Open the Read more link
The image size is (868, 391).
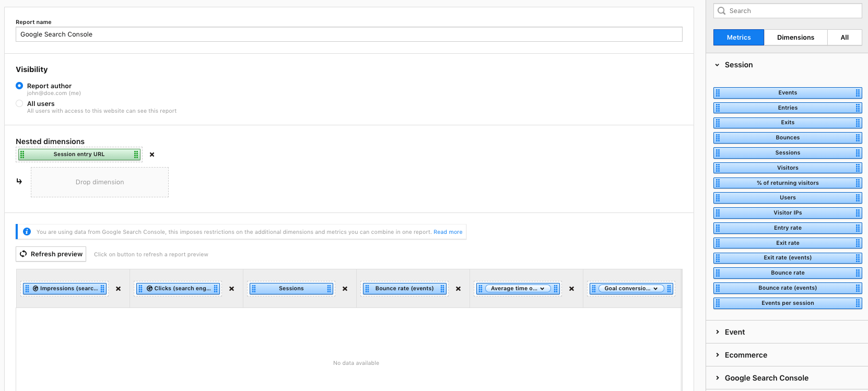[x=448, y=232]
